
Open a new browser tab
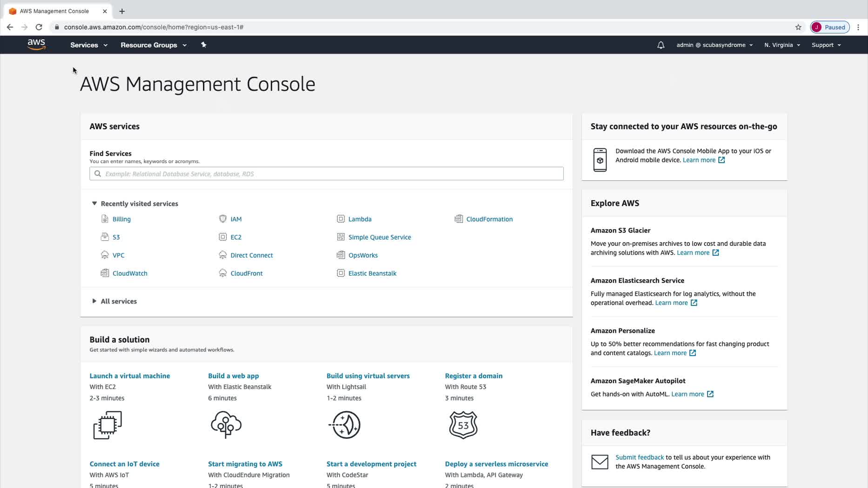(122, 11)
